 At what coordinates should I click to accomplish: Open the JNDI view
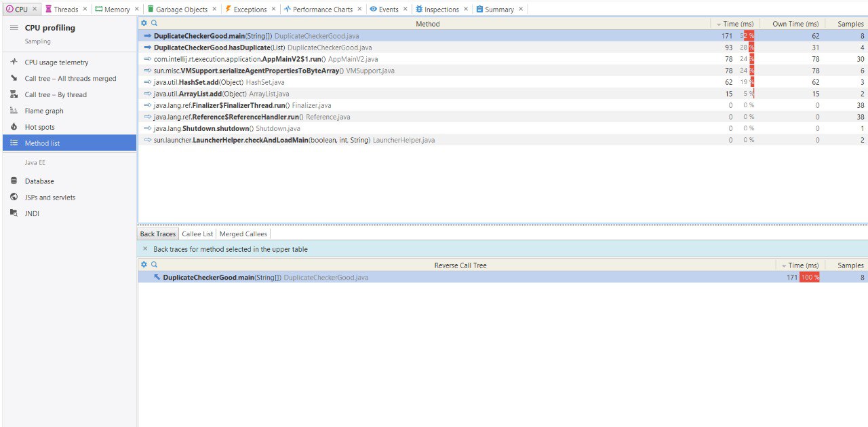point(69,214)
